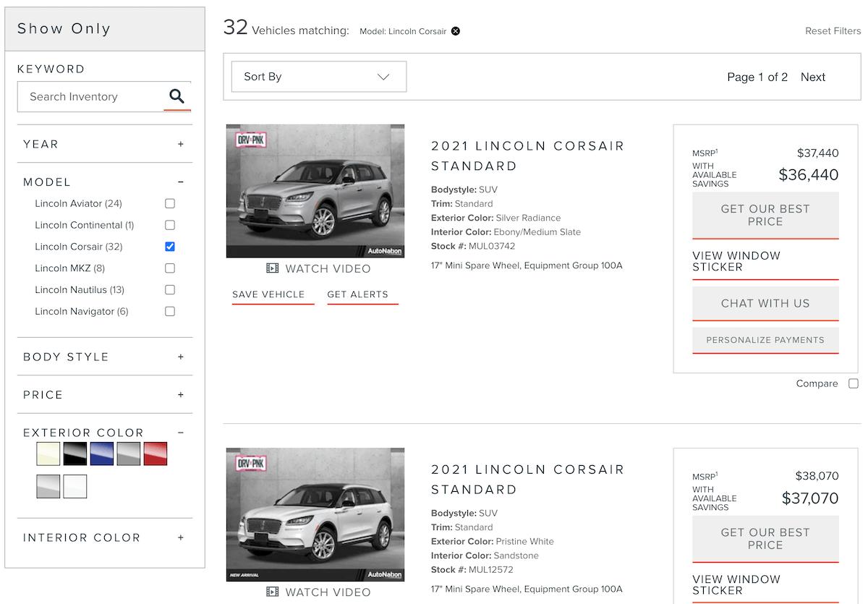Select the white exterior color swatch
The height and width of the screenshot is (604, 868).
coord(75,486)
